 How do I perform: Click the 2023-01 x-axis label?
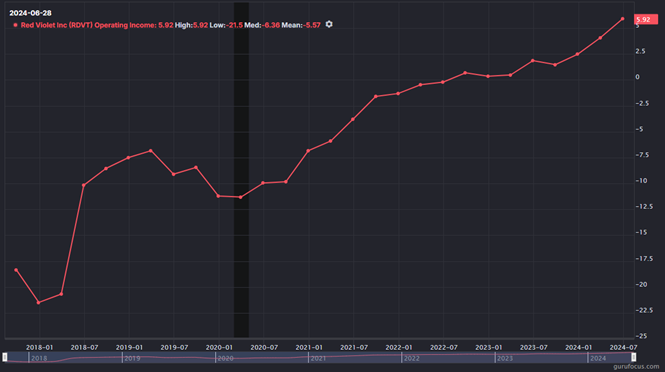coord(489,347)
